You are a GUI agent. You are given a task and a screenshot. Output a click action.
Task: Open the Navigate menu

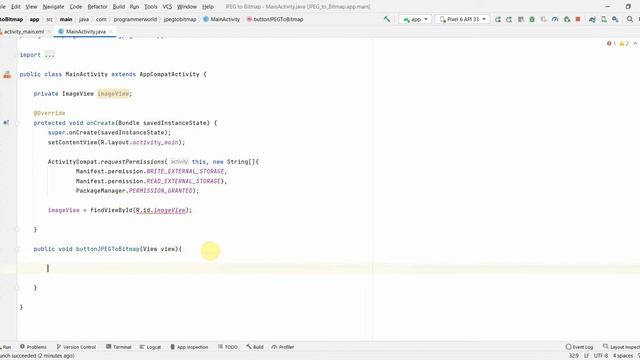pos(53,7)
